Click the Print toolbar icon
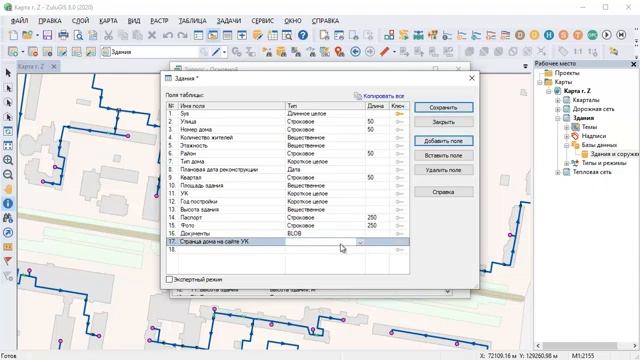This screenshot has height=360, width=640. pos(63,35)
